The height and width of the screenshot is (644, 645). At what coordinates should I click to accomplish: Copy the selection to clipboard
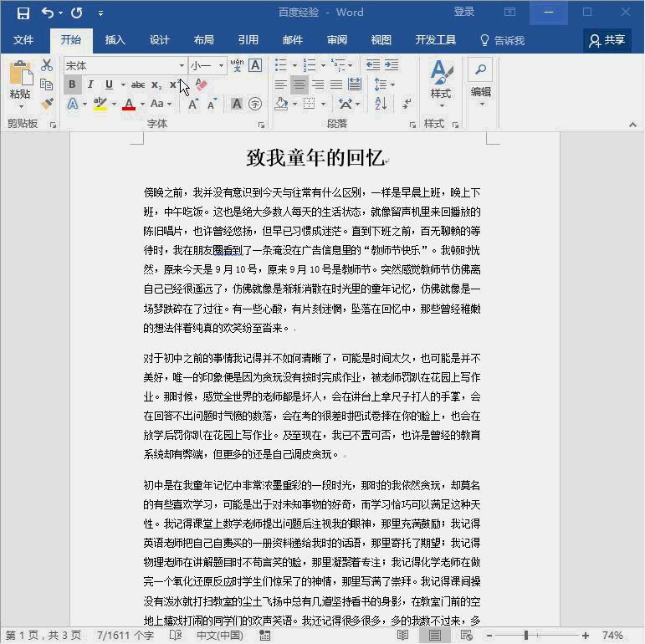(47, 84)
